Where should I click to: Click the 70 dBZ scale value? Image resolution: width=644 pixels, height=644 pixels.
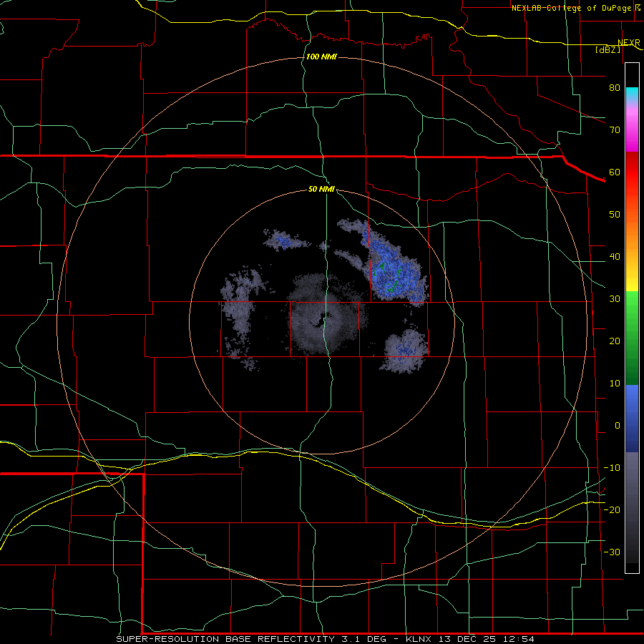click(x=615, y=130)
